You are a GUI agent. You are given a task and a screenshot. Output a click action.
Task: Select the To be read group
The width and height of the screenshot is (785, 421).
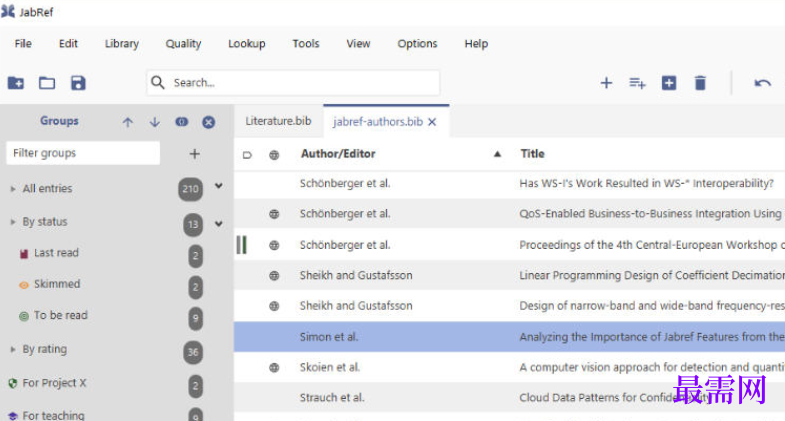click(x=61, y=315)
